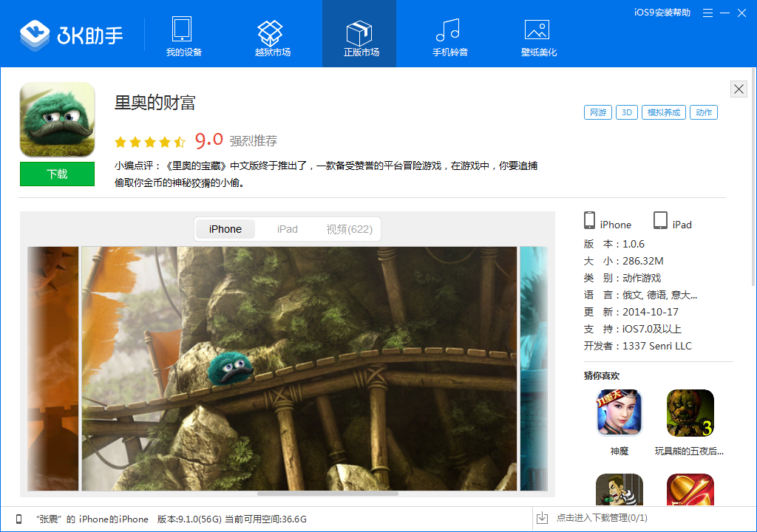Click the screenshot gallery horizontal scrollbar

tap(327, 494)
